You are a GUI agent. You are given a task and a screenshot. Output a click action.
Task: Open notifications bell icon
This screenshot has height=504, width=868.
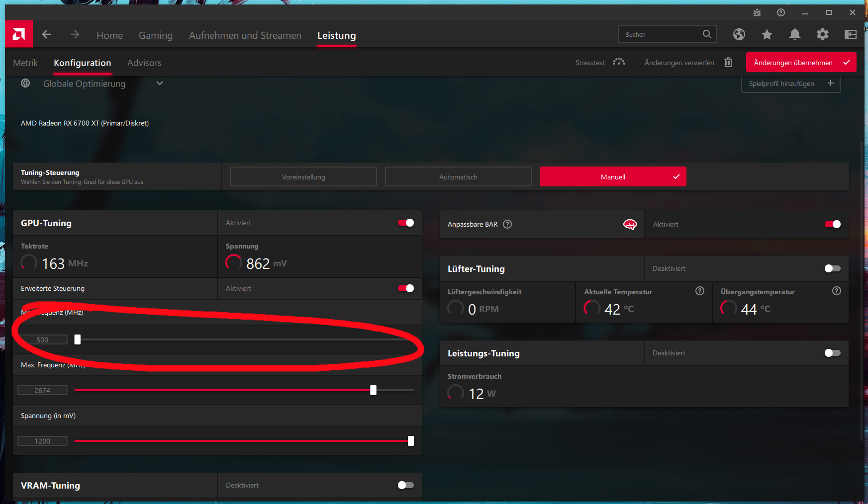click(x=795, y=34)
